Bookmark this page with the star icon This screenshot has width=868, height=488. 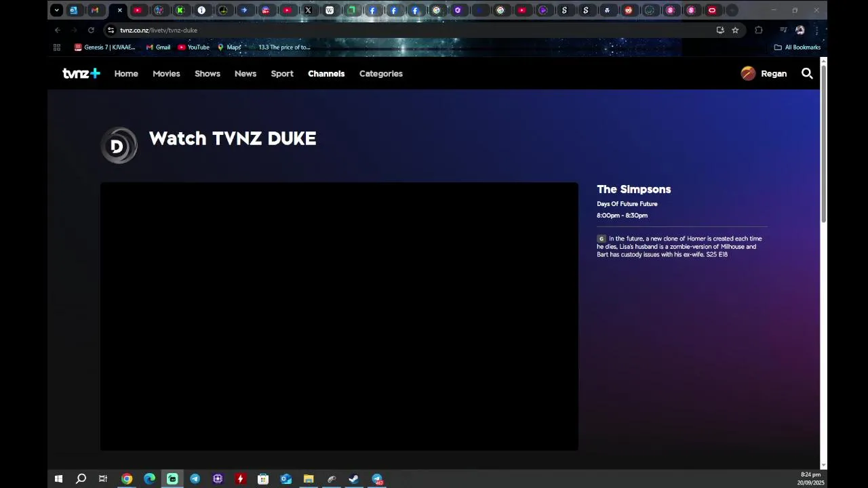coord(735,30)
